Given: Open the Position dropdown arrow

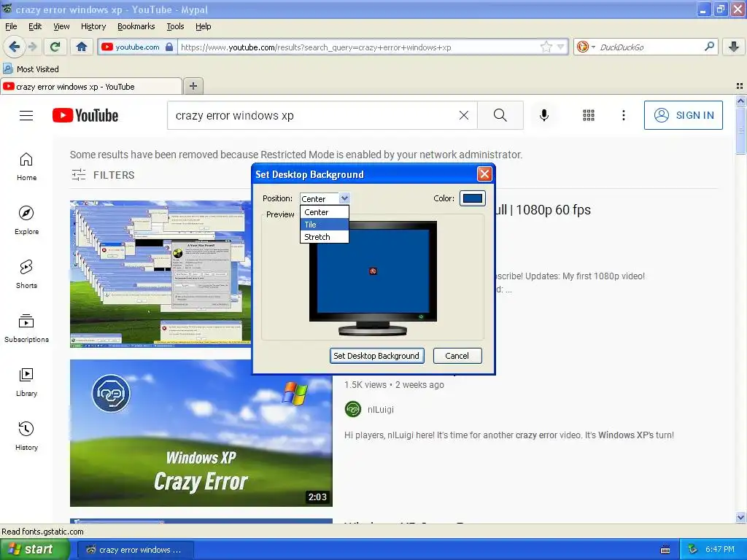Looking at the screenshot, I should tap(344, 198).
